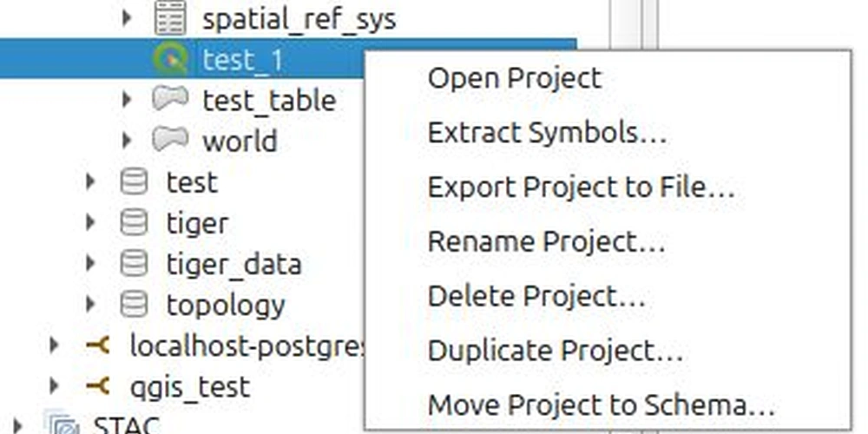
Task: Select Rename Project… option
Action: click(x=546, y=242)
